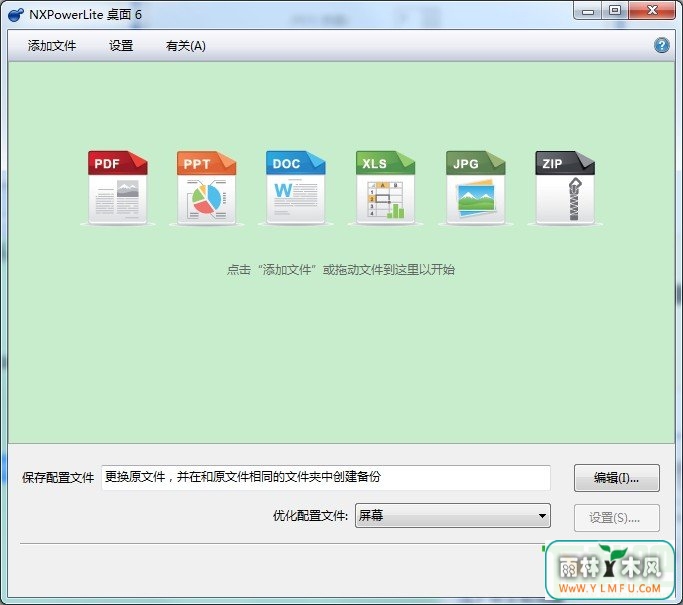Minimize the NXPowerLite window

(588, 10)
